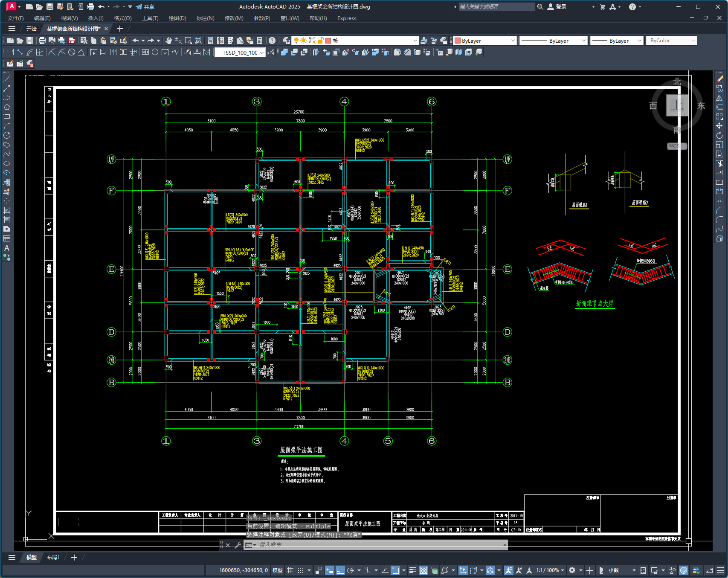The height and width of the screenshot is (578, 728).
Task: Click the Angular dimension tool
Action: [81, 52]
